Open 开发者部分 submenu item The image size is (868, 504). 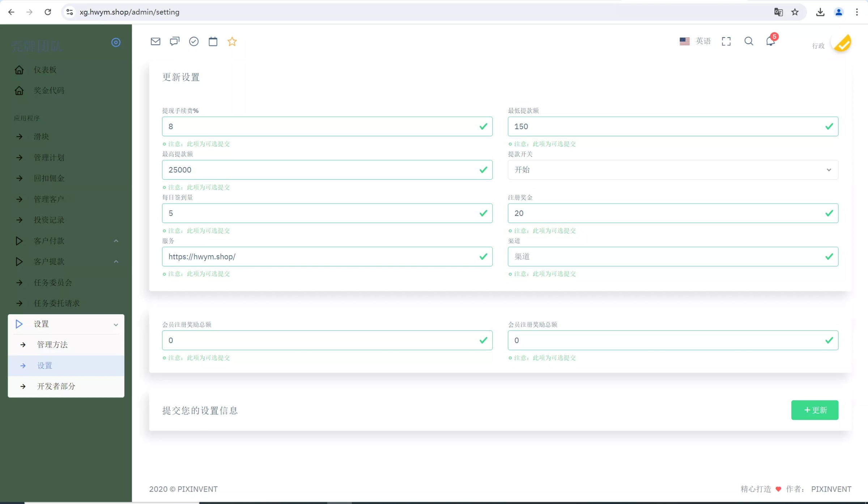56,386
